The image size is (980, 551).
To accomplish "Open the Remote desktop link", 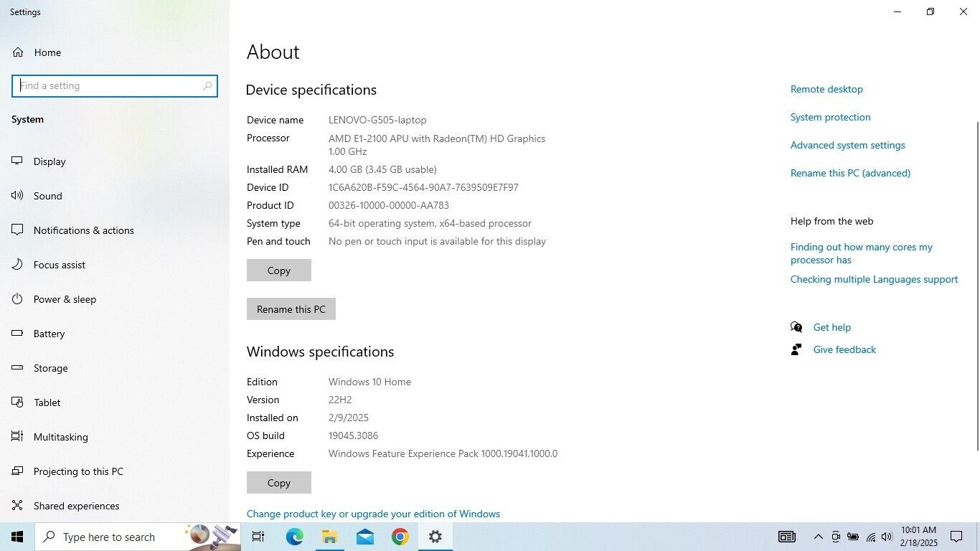I will point(826,89).
